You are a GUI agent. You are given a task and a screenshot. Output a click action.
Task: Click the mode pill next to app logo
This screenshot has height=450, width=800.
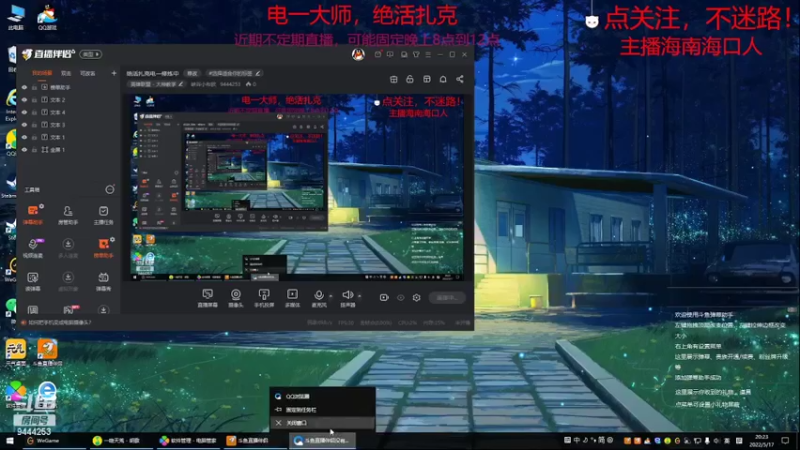click(91, 54)
